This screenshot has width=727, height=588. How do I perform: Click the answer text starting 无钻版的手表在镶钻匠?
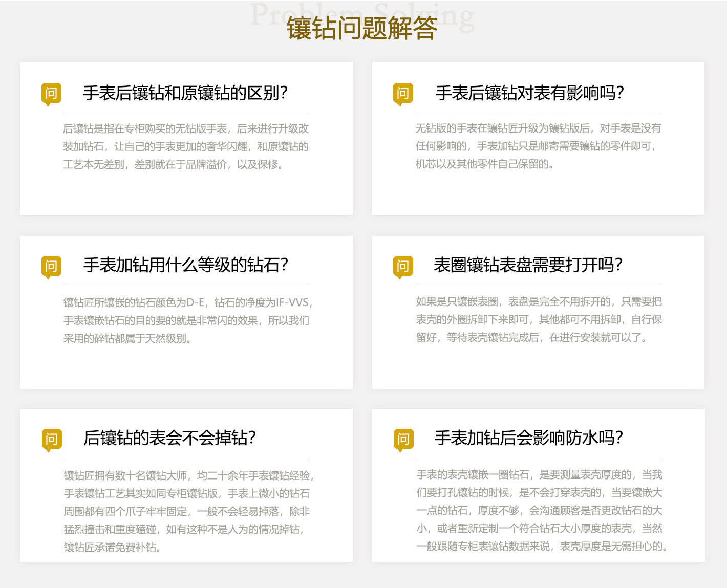538,146
